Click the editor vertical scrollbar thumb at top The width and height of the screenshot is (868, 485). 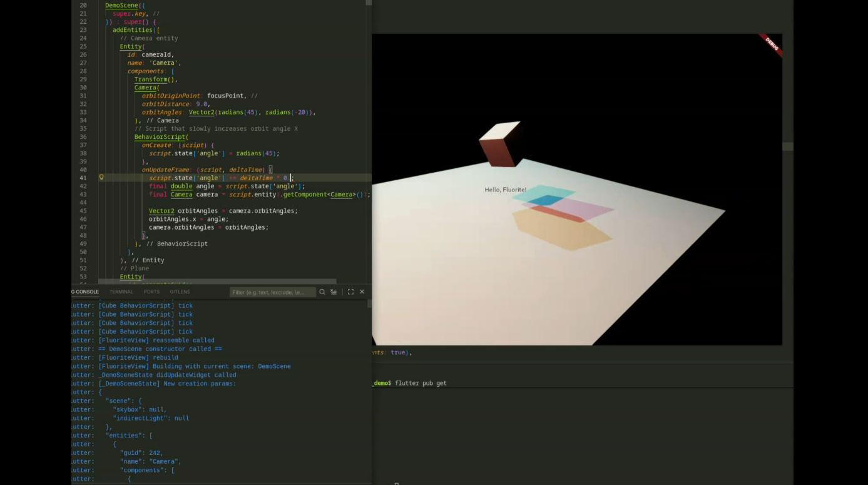point(369,3)
